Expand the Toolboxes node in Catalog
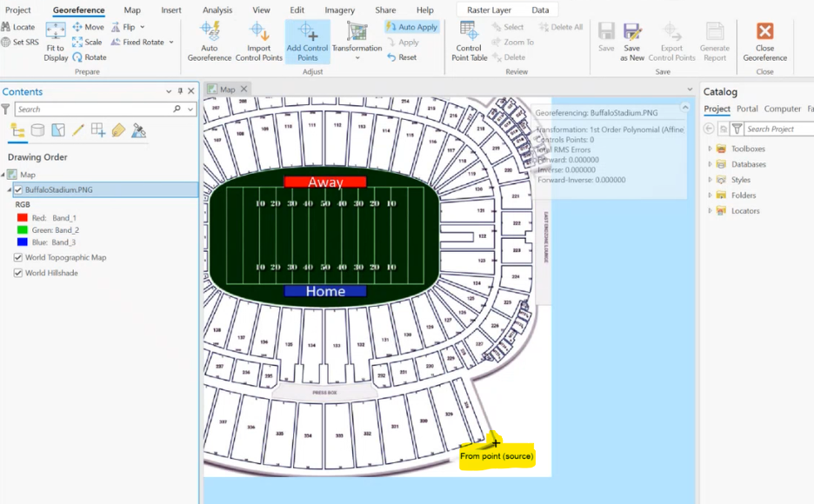The image size is (814, 504). tap(710, 149)
